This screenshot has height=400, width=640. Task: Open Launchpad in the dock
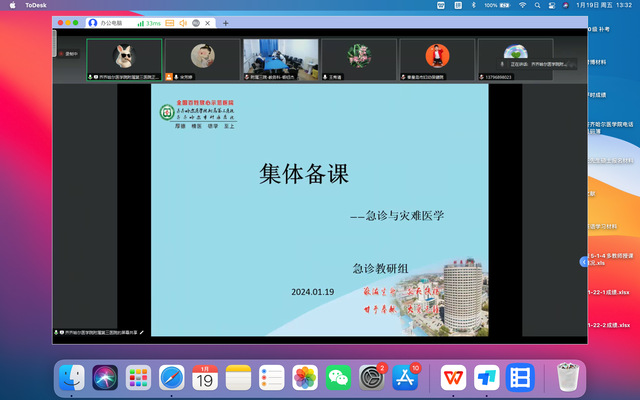coord(138,377)
